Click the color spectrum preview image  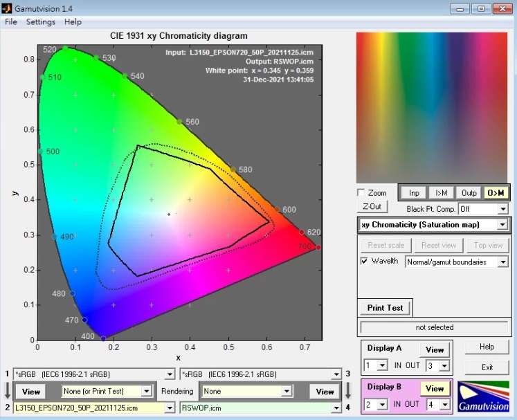[x=433, y=107]
